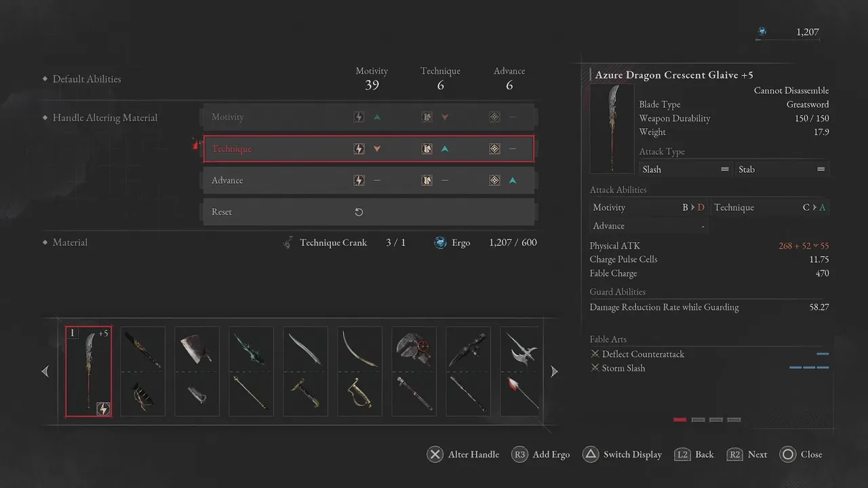The width and height of the screenshot is (868, 488).
Task: Go to the second page indicator dot
Action: pyautogui.click(x=698, y=420)
